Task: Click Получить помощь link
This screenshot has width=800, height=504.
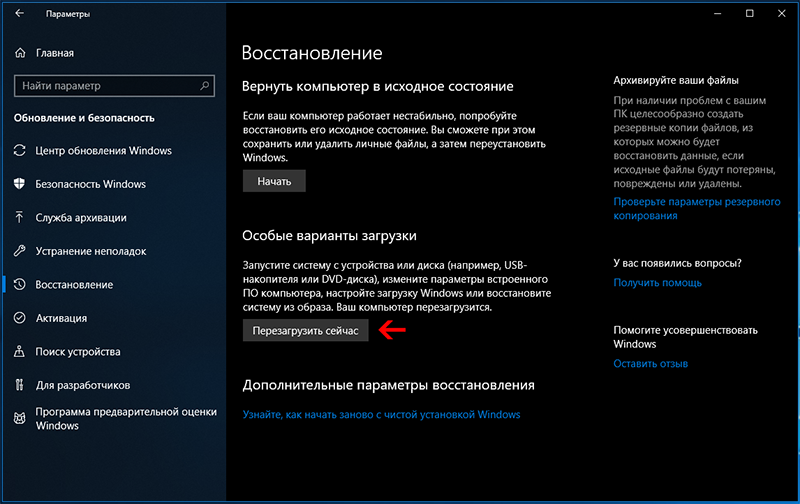Action: click(x=657, y=283)
